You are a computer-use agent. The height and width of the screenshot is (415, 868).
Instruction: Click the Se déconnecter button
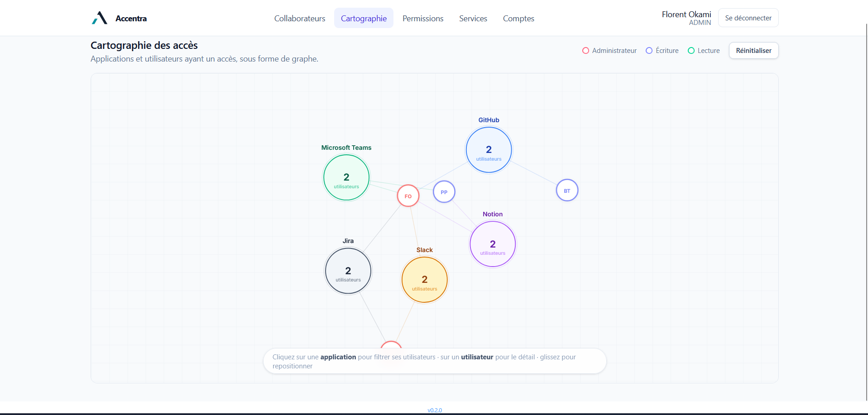pos(748,18)
